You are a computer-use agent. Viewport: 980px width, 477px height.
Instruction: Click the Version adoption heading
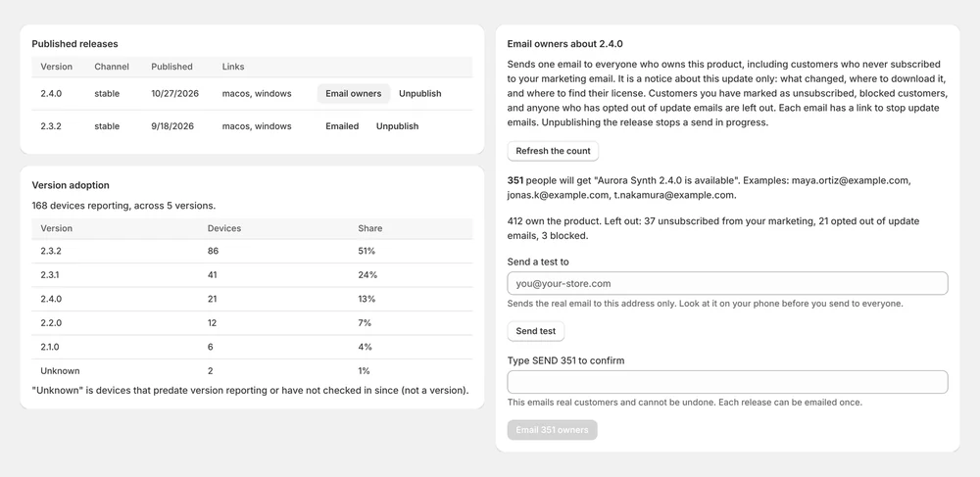tap(71, 185)
